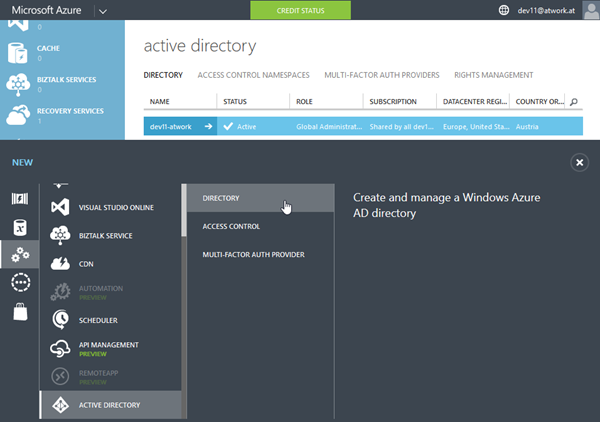
Task: Open the dev11-atwork directory row arrow
Action: pos(208,126)
